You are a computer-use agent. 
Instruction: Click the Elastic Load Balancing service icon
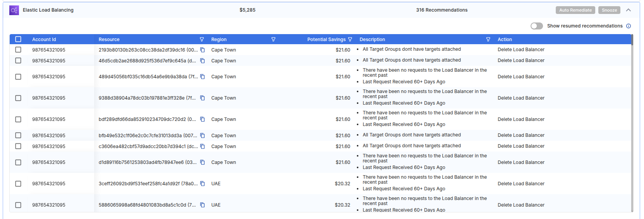tap(14, 10)
